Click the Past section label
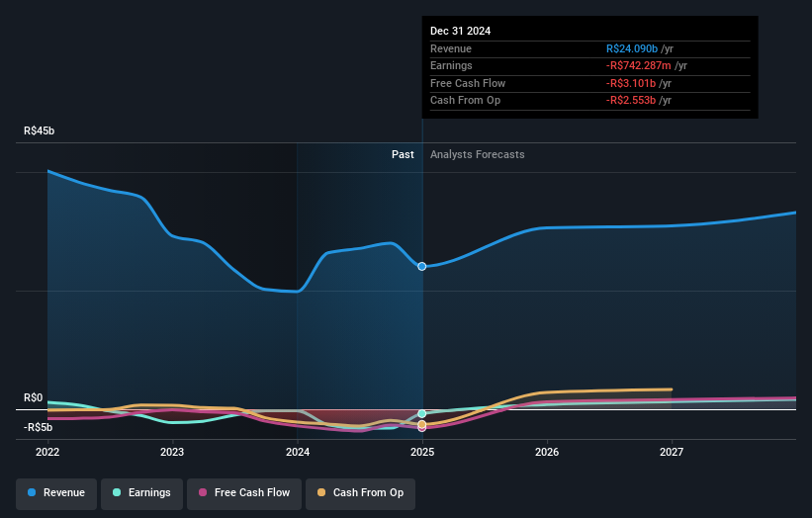The image size is (812, 518). tap(403, 154)
